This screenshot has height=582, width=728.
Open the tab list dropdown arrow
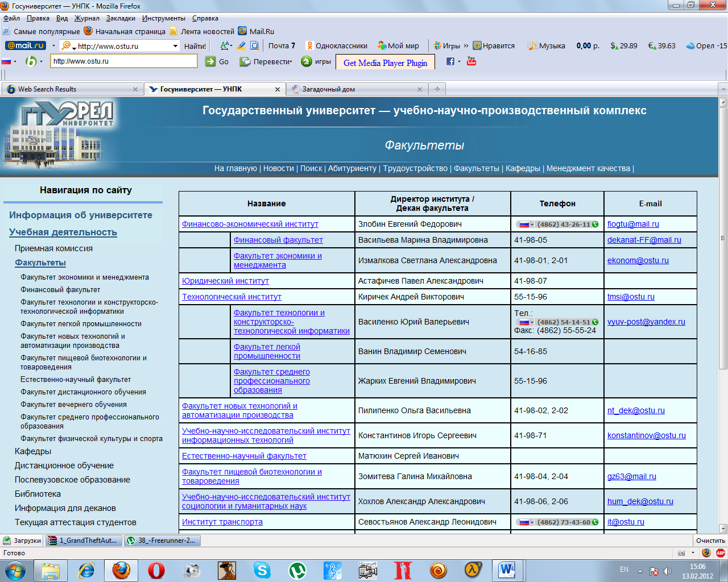[723, 89]
